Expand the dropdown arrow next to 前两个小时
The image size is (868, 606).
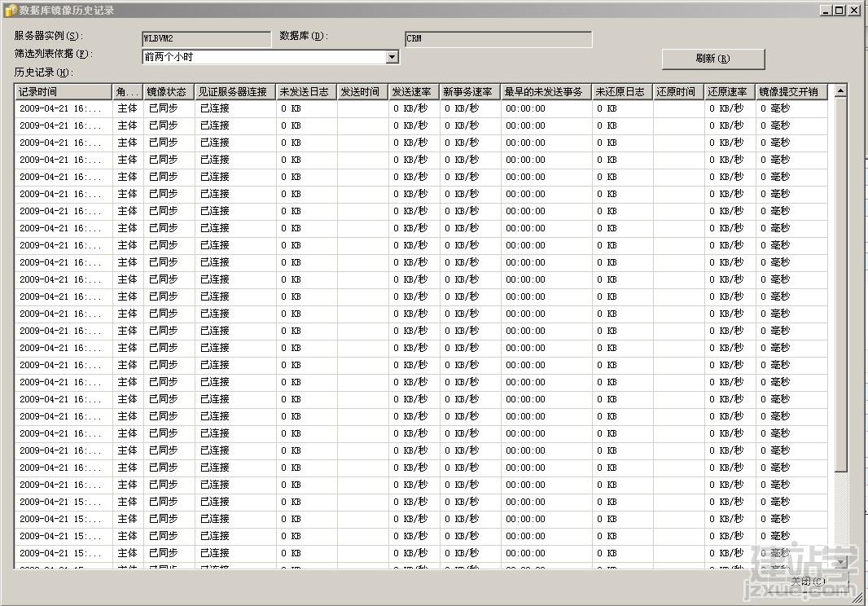(x=392, y=57)
